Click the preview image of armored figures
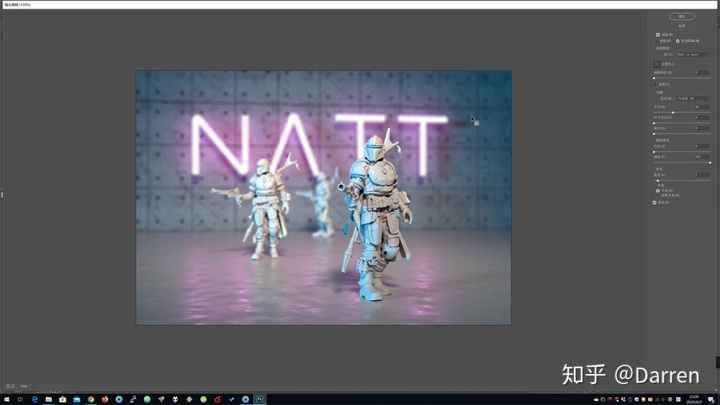720x405 pixels. [x=323, y=197]
